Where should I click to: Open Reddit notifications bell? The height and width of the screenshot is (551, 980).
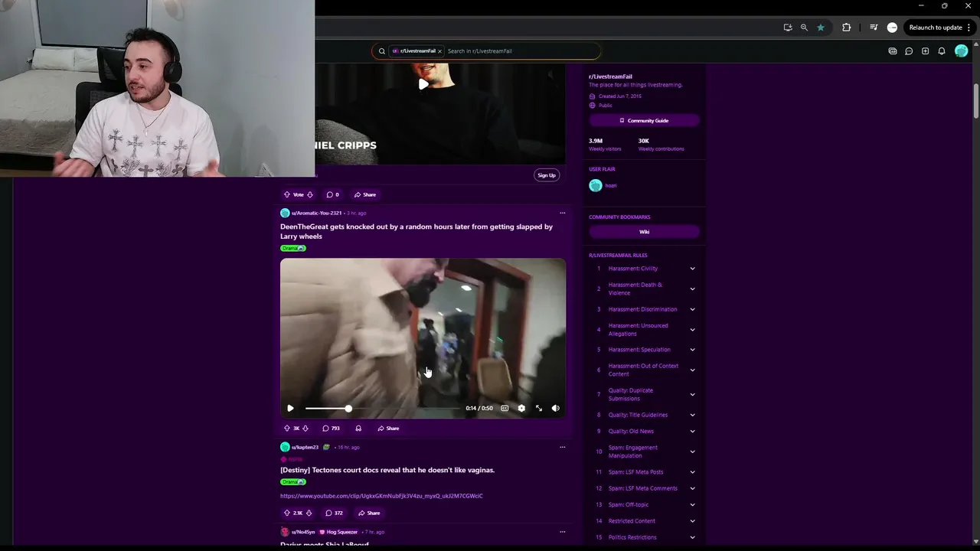942,51
